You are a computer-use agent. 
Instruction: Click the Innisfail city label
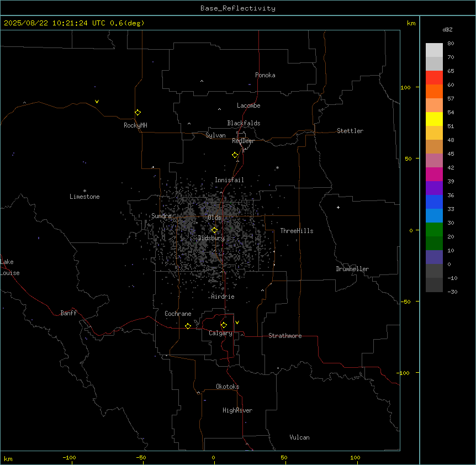click(229, 180)
